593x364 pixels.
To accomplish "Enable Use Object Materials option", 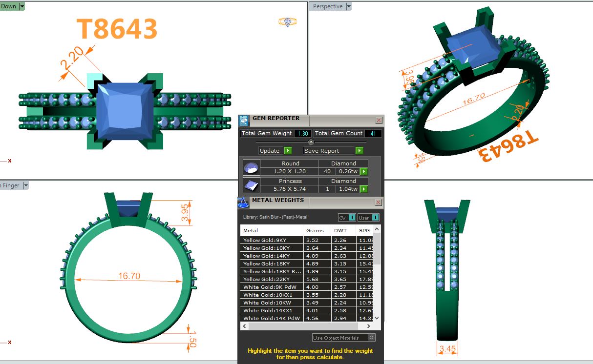I will click(x=372, y=338).
